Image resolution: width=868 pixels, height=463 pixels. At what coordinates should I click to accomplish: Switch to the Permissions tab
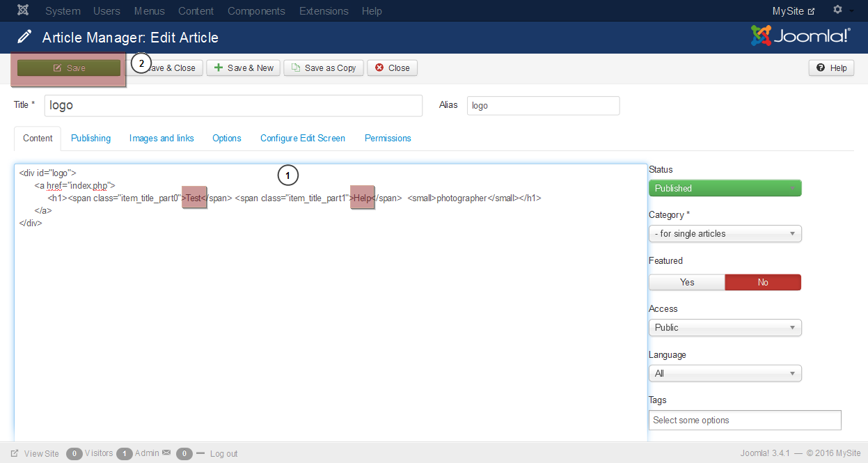(388, 138)
